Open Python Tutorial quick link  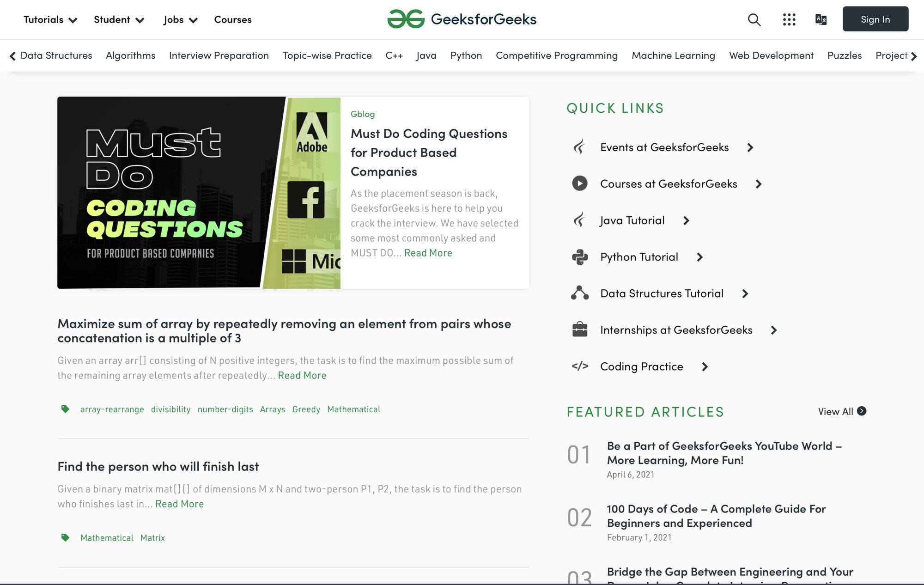tap(639, 257)
